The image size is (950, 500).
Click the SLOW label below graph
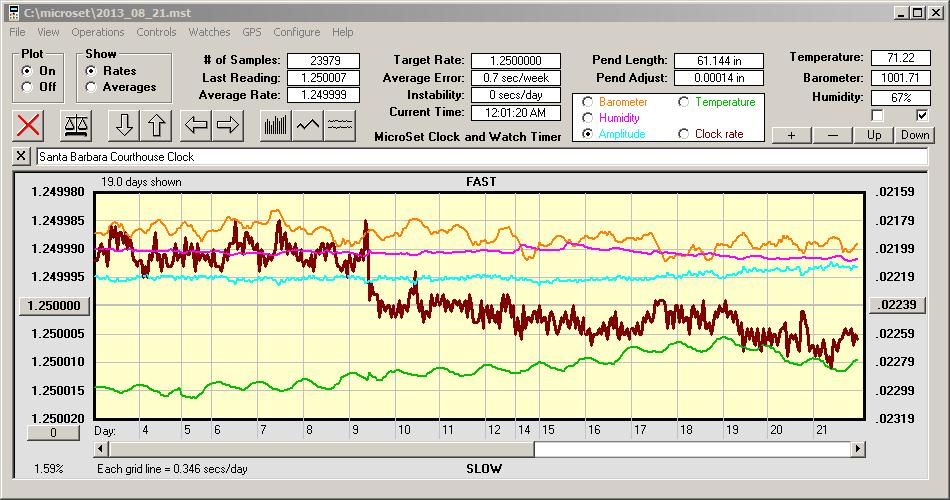(x=484, y=469)
